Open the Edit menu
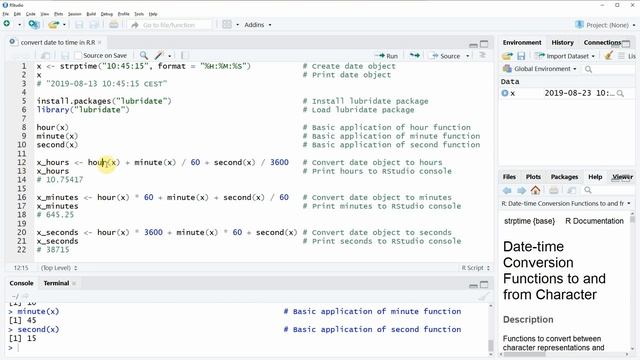 point(17,14)
